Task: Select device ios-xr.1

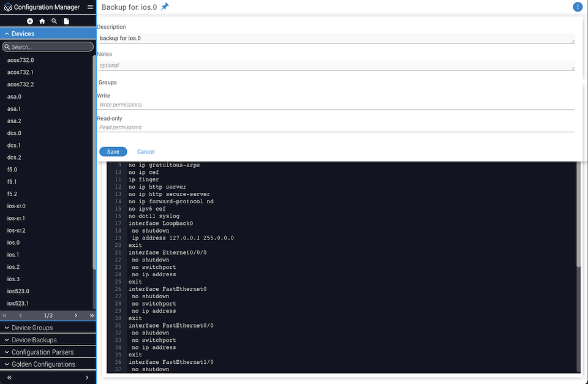Action: 16,218
